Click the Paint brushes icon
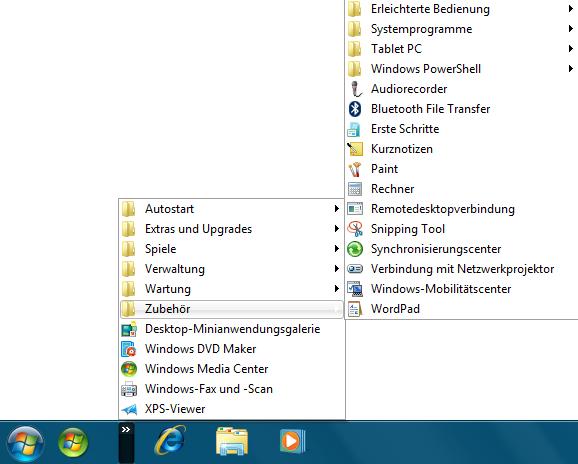This screenshot has height=464, width=578. coord(355,169)
